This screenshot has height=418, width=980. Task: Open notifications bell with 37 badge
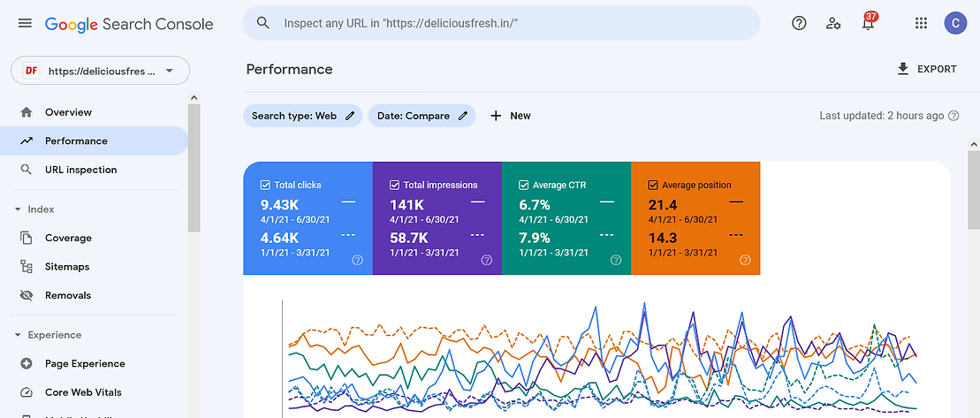[x=869, y=25]
